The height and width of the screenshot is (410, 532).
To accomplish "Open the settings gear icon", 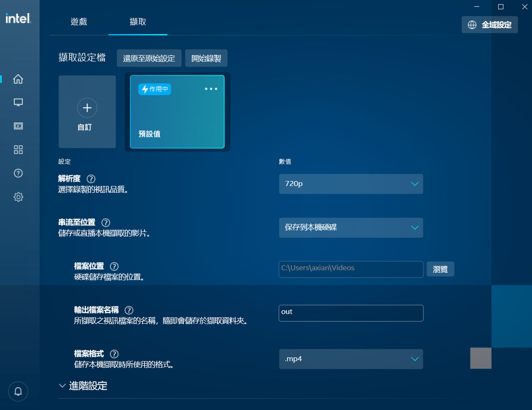I will 18,197.
